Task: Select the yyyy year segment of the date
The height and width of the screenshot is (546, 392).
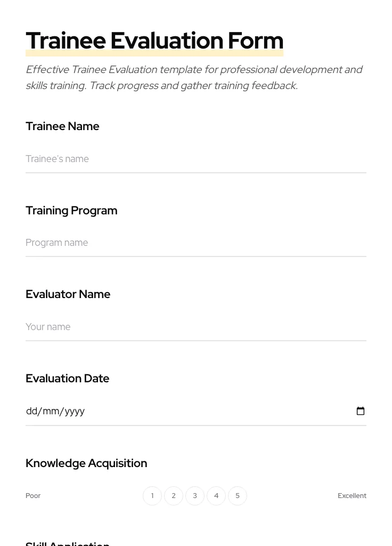Action: [x=75, y=411]
